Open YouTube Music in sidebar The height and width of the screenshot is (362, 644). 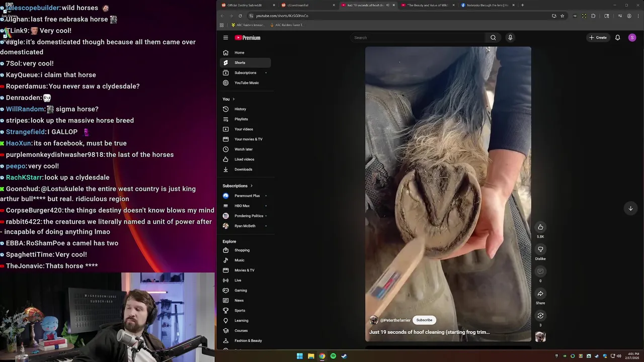point(246,83)
